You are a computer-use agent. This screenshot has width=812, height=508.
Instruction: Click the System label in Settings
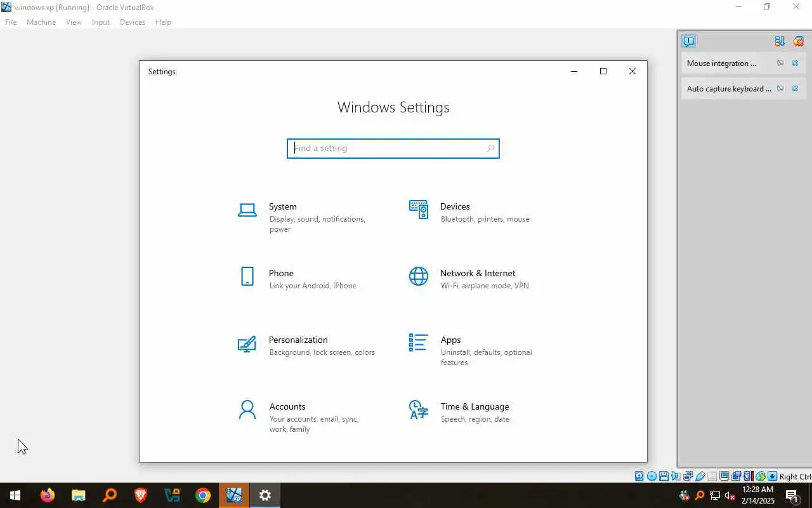click(282, 206)
